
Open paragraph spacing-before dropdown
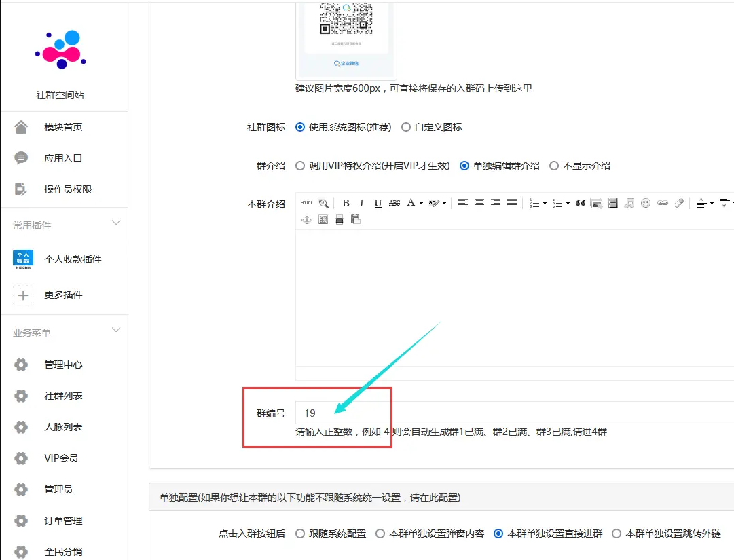[x=712, y=203]
